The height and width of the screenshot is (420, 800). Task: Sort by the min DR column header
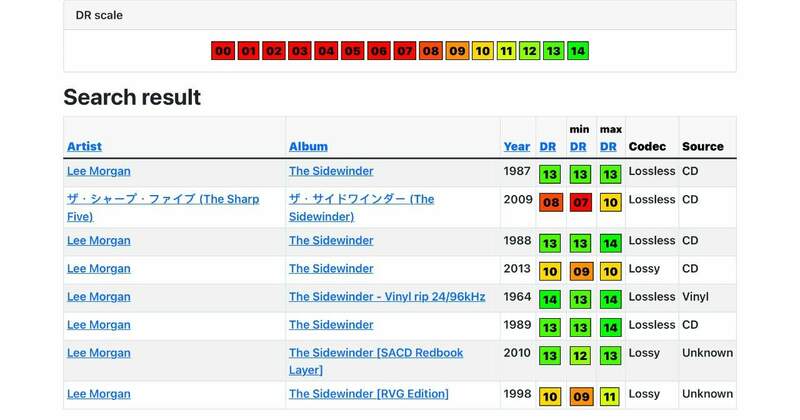tap(578, 146)
